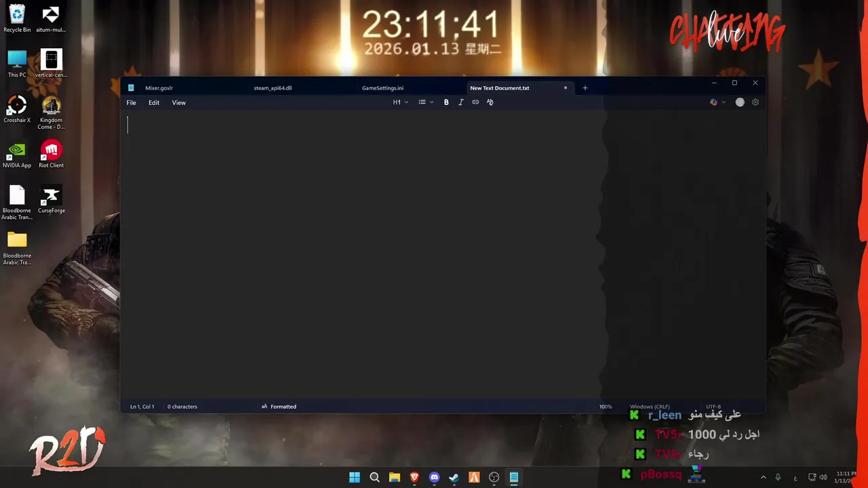Switch to Mixer.goxlr tab
Viewport: 868px width, 488px height.
click(159, 88)
